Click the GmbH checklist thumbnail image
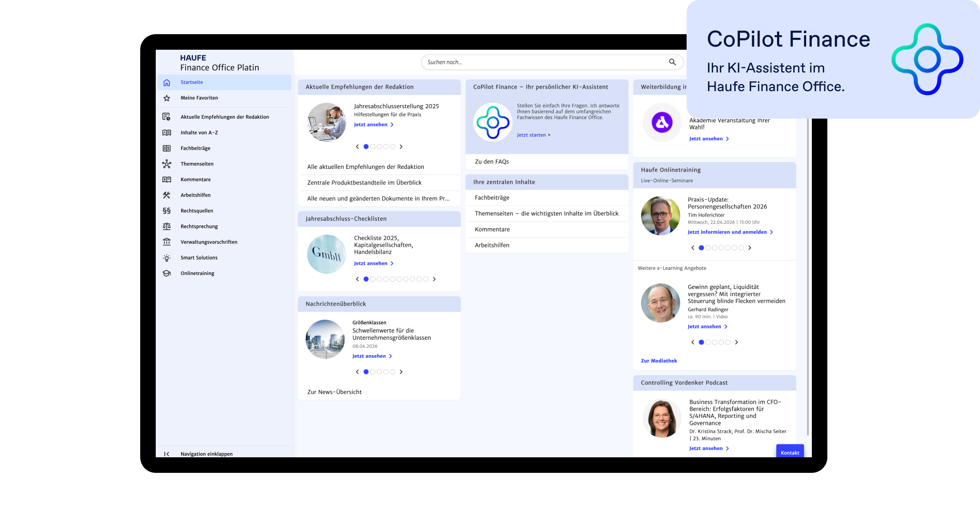The image size is (980, 521). point(326,254)
